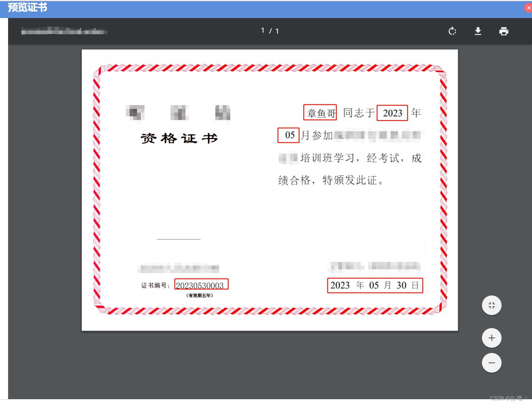Select the certificate number 20230530003
This screenshot has height=404, width=532.
(x=201, y=284)
